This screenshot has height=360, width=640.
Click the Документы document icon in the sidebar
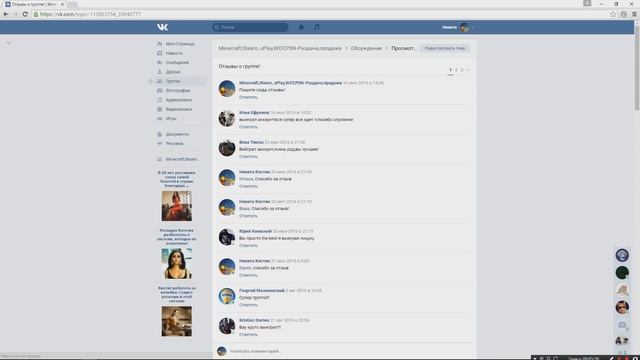(160, 134)
